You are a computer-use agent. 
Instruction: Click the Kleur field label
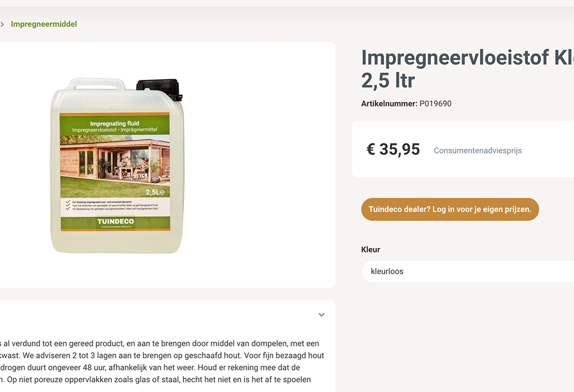(370, 250)
